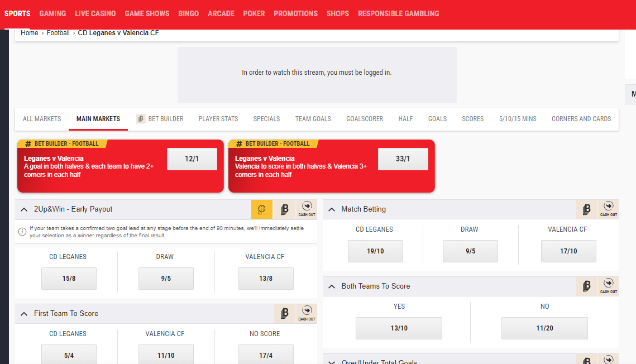The image size is (636, 364).
Task: Switch to the ALL MARKETS tab
Action: 41,119
